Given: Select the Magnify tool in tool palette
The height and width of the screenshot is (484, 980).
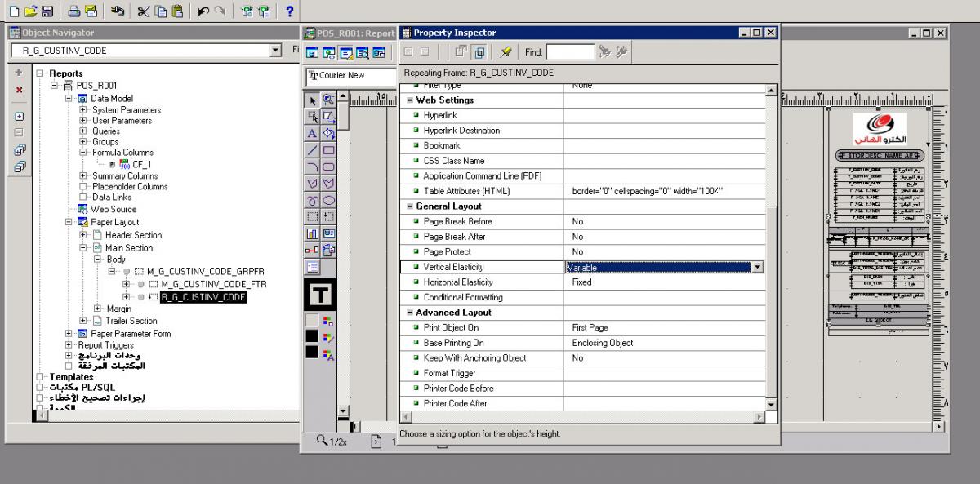Looking at the screenshot, I should coord(328,100).
